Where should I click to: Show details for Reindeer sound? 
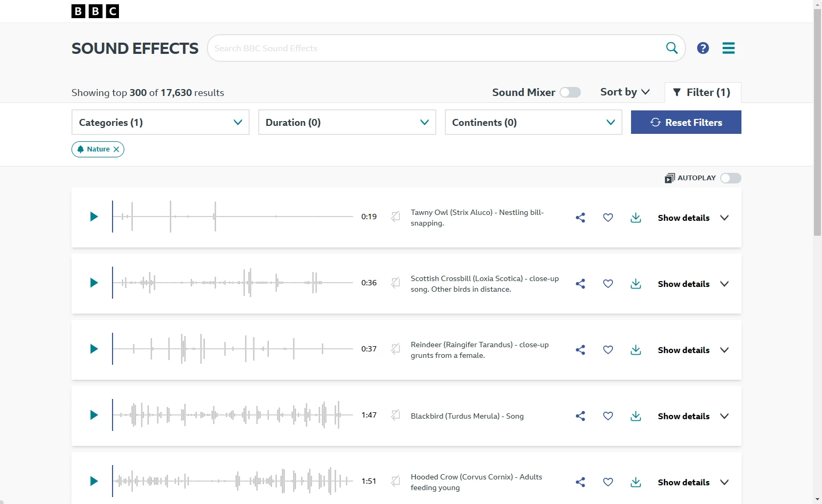pyautogui.click(x=692, y=350)
